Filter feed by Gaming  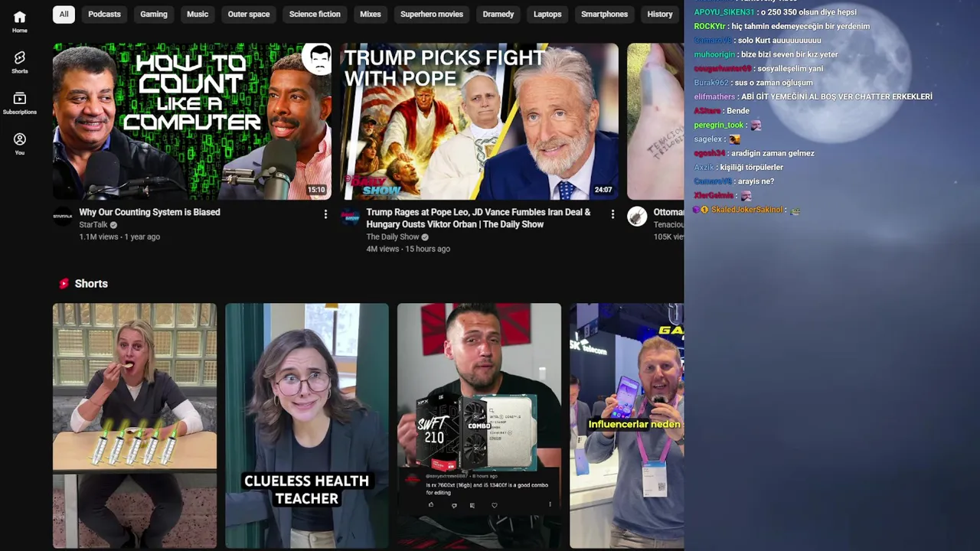[154, 14]
